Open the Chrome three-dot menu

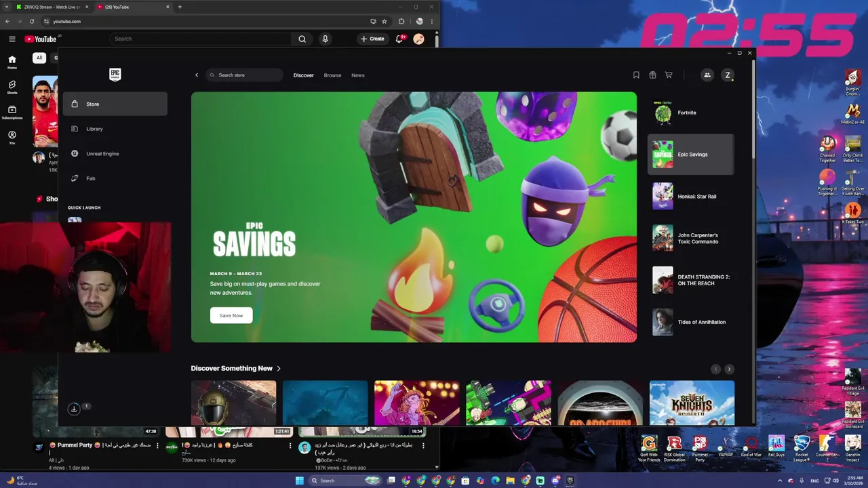pos(431,21)
